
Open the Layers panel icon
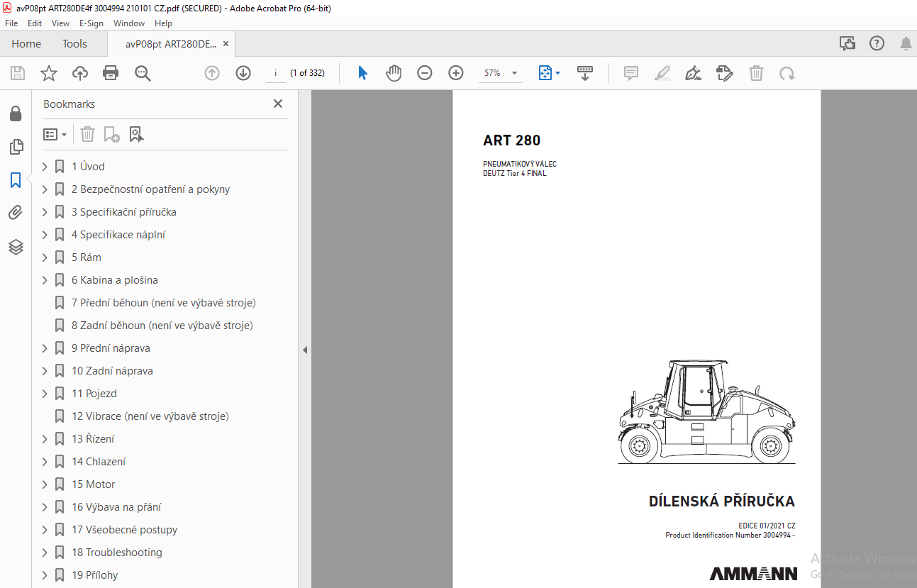pos(16,247)
